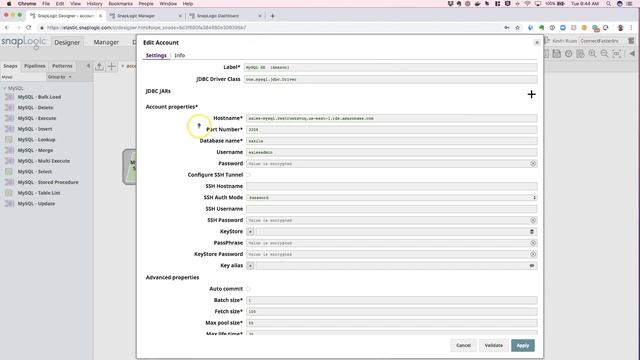Toggle the KeyStore expression button

250,232
